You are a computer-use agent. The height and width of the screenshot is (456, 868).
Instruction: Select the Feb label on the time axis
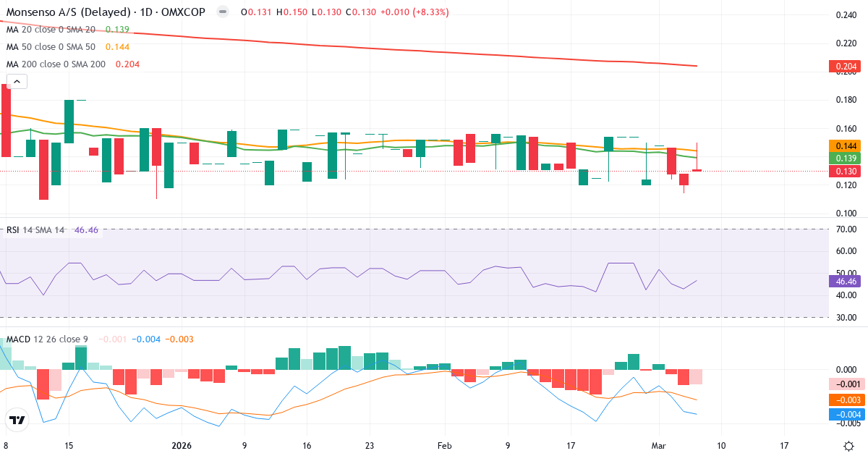point(444,446)
